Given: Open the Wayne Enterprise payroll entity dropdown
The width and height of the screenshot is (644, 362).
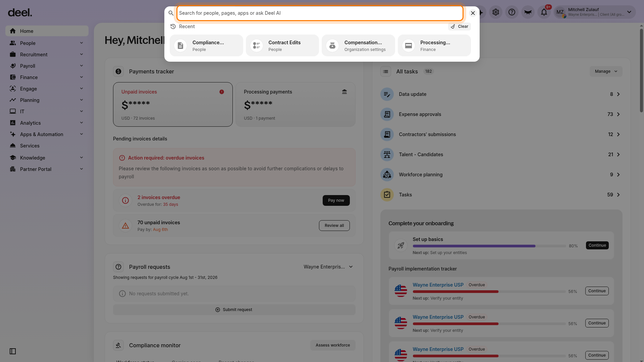Looking at the screenshot, I should coord(328,267).
